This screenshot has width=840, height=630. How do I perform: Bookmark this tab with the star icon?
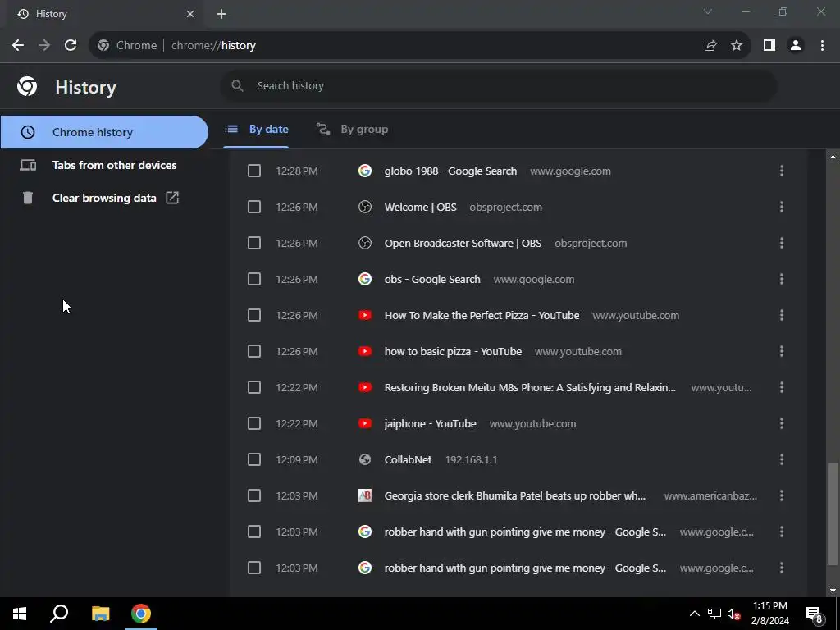737,46
